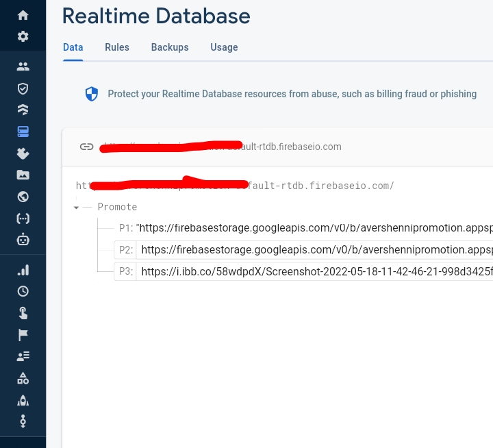Switch to the Backups tab
493x448 pixels.
[x=170, y=47]
